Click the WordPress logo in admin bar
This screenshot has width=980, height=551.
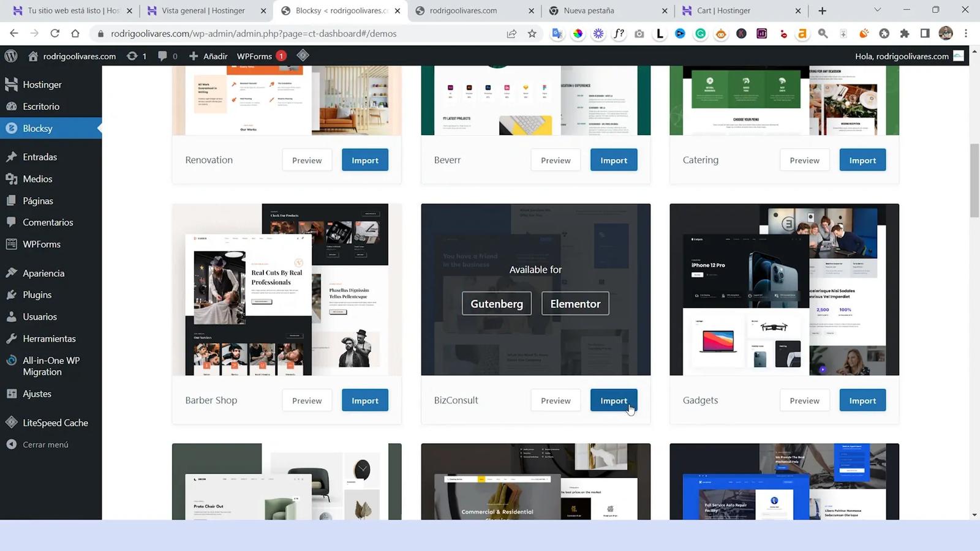(11, 56)
